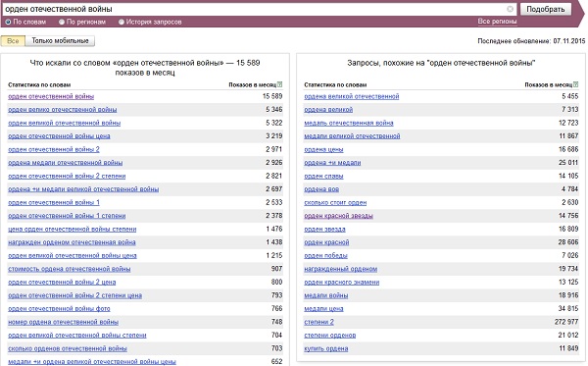This screenshot has width=588, height=366.
Task: Open link орден отечественной войны
Action: point(51,96)
